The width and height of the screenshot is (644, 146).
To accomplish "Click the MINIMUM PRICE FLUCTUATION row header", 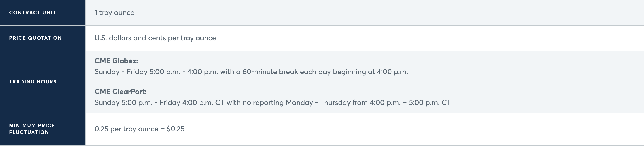I will (32, 129).
